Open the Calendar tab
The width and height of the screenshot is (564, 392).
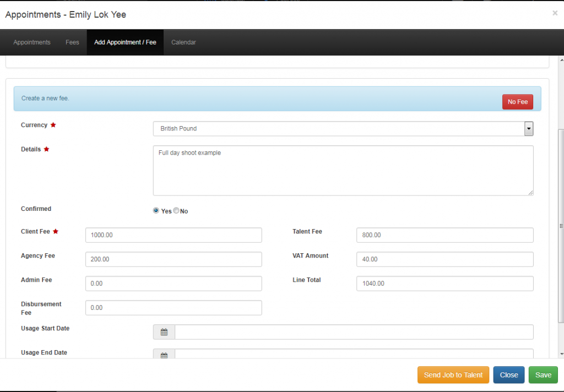pyautogui.click(x=183, y=42)
